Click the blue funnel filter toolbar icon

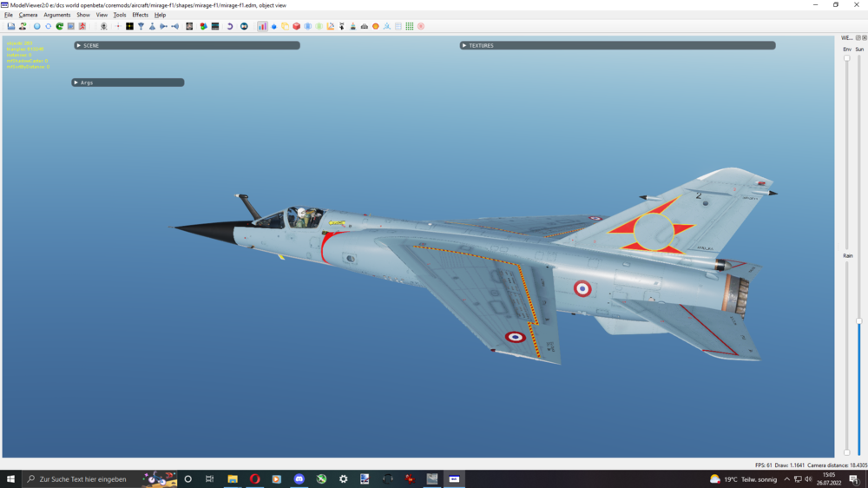tap(141, 26)
